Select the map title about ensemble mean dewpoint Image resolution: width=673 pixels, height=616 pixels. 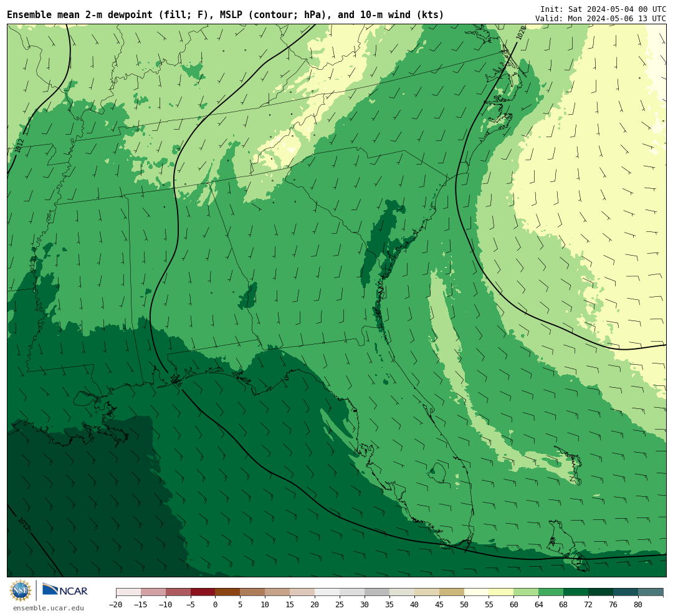(226, 15)
